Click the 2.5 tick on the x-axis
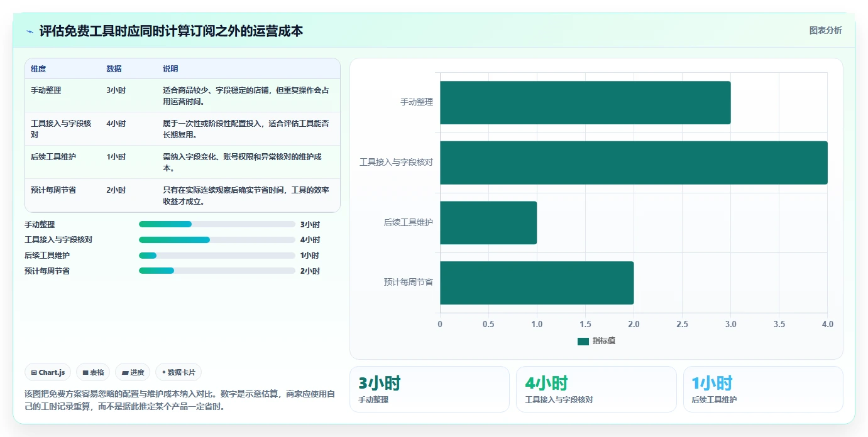 click(682, 324)
